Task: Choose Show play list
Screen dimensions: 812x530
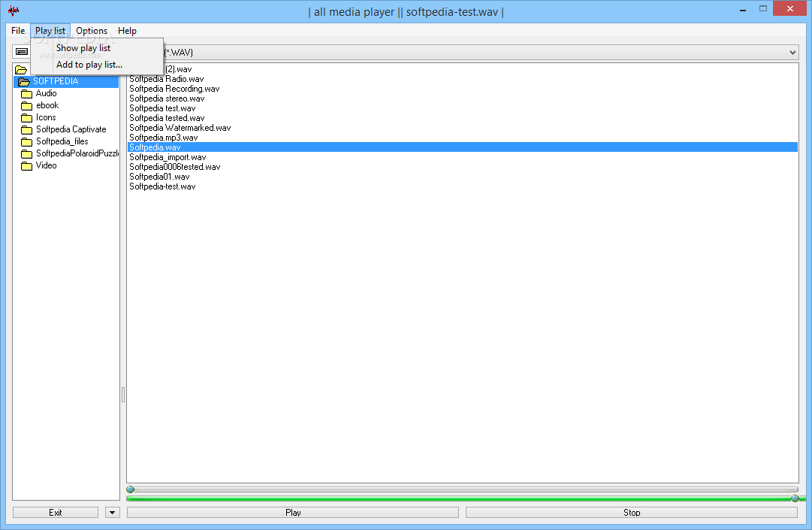Action: 97,47
